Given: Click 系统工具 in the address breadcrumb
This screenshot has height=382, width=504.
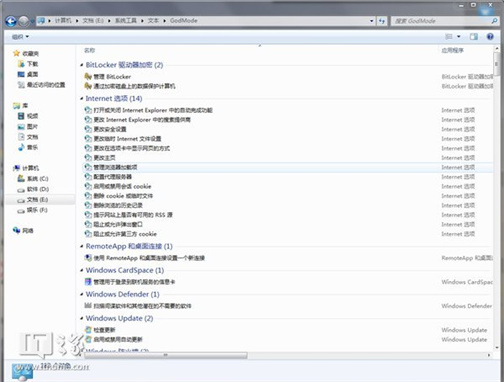Looking at the screenshot, I should pyautogui.click(x=126, y=21).
